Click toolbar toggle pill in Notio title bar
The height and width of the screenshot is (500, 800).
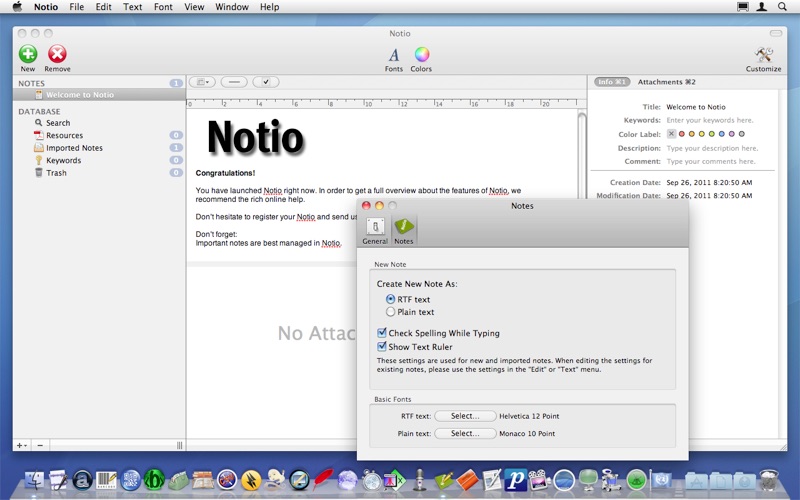[776, 33]
